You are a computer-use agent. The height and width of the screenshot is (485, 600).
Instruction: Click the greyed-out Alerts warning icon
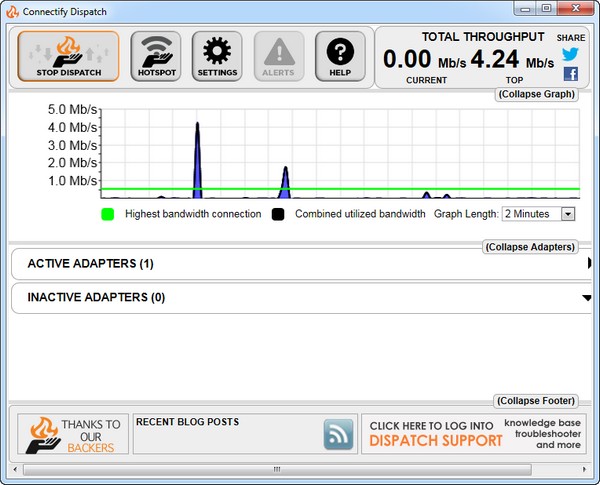click(x=278, y=56)
